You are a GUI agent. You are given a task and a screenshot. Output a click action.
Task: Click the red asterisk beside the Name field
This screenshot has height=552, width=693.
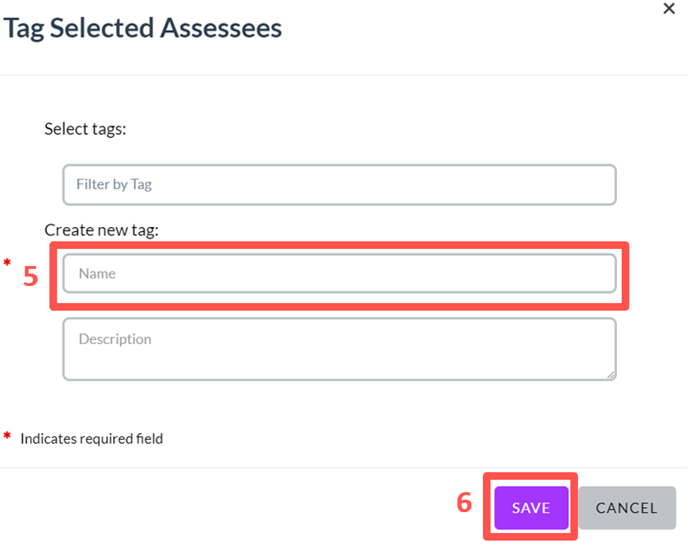[7, 262]
